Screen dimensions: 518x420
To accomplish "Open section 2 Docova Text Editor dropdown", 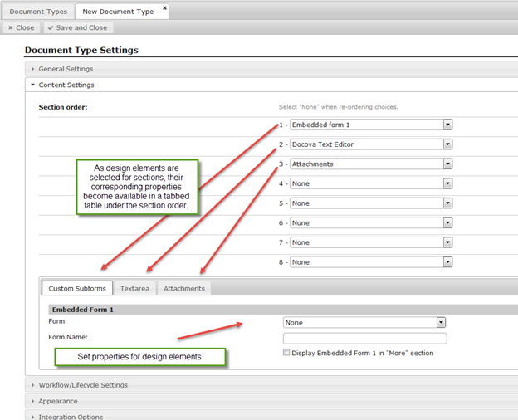I will pyautogui.click(x=371, y=144).
